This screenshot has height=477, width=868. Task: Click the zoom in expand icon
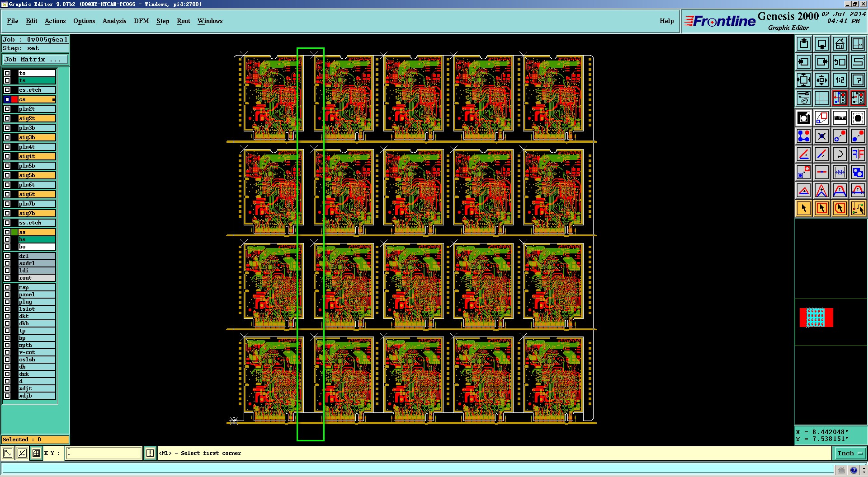(x=804, y=80)
